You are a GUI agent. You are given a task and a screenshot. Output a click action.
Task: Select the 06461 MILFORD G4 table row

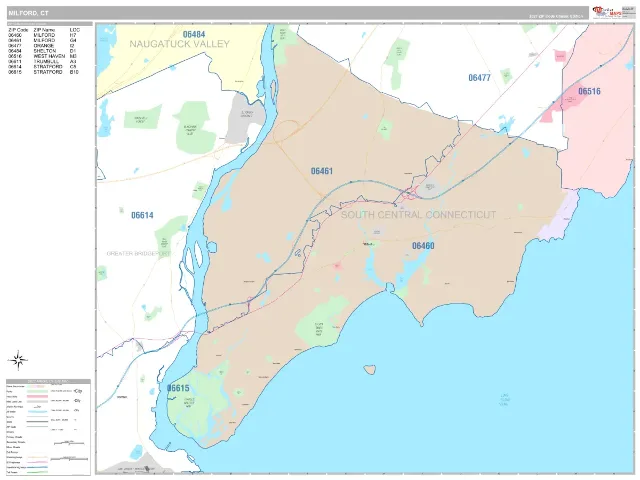click(x=42, y=41)
